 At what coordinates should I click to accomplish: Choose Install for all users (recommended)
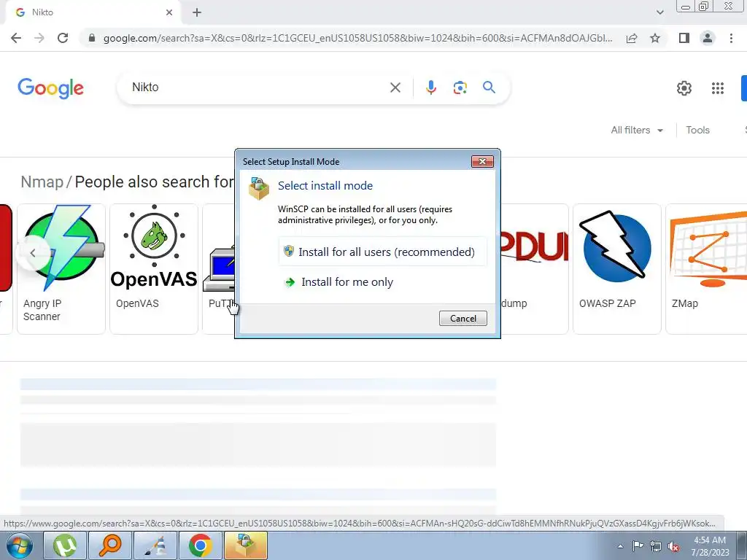383,252
